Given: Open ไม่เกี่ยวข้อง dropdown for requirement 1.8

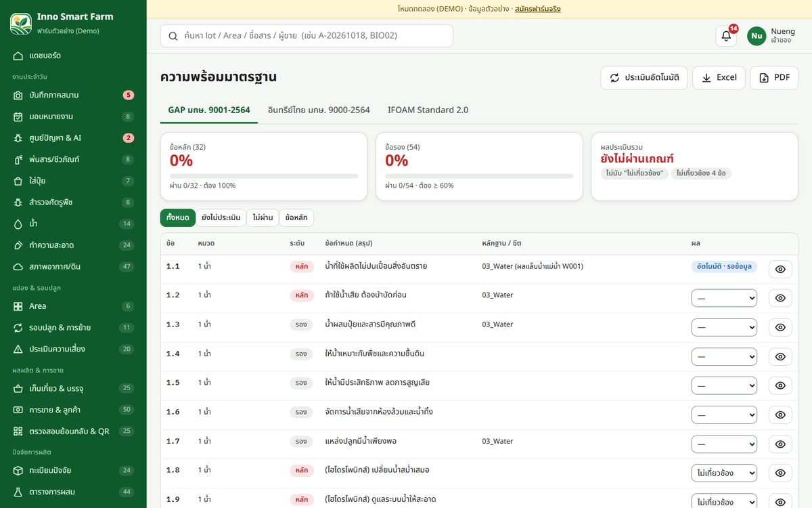Looking at the screenshot, I should pyautogui.click(x=724, y=473).
